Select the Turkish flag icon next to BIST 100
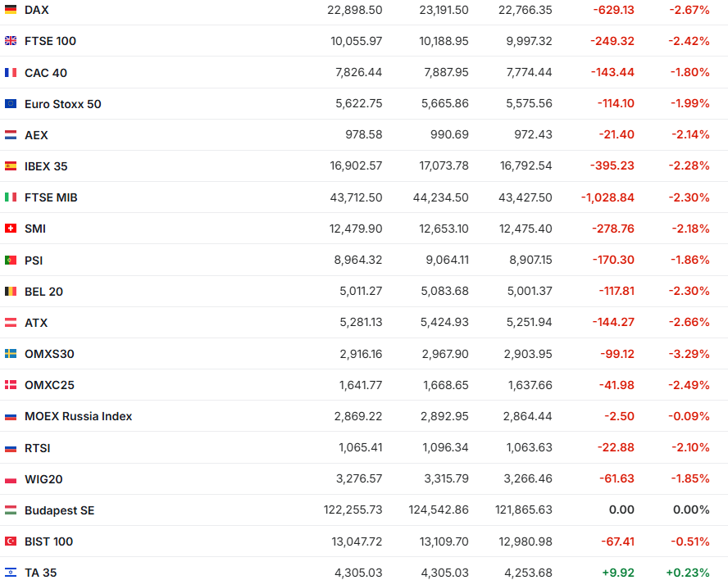 tap(11, 541)
